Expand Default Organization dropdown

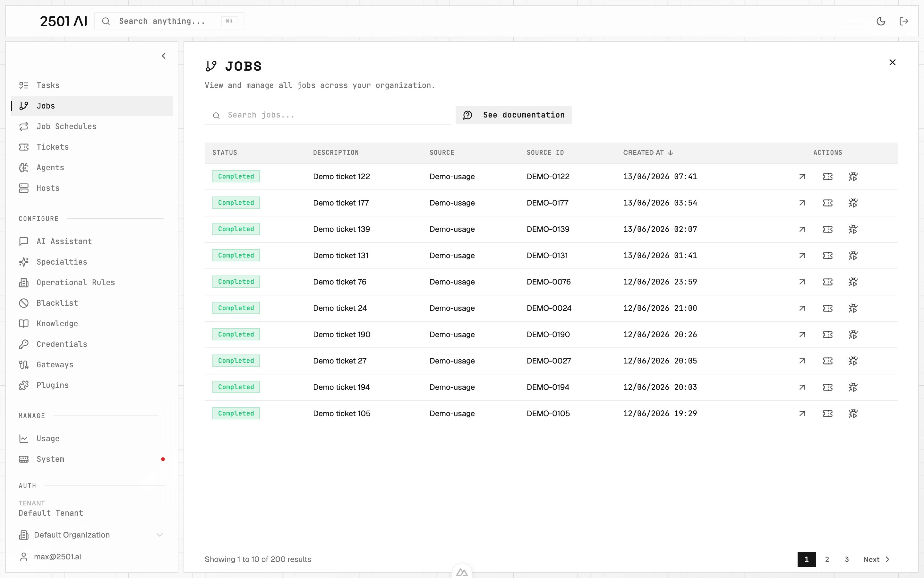(x=92, y=535)
